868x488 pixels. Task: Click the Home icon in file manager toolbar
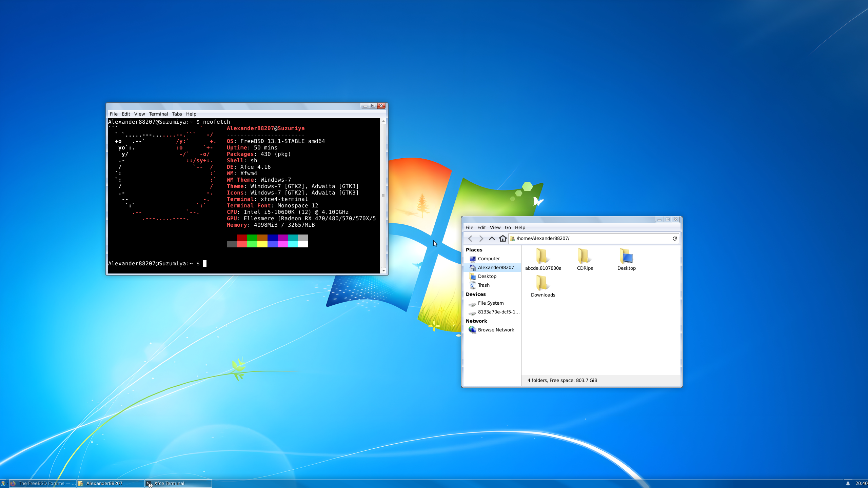point(503,239)
